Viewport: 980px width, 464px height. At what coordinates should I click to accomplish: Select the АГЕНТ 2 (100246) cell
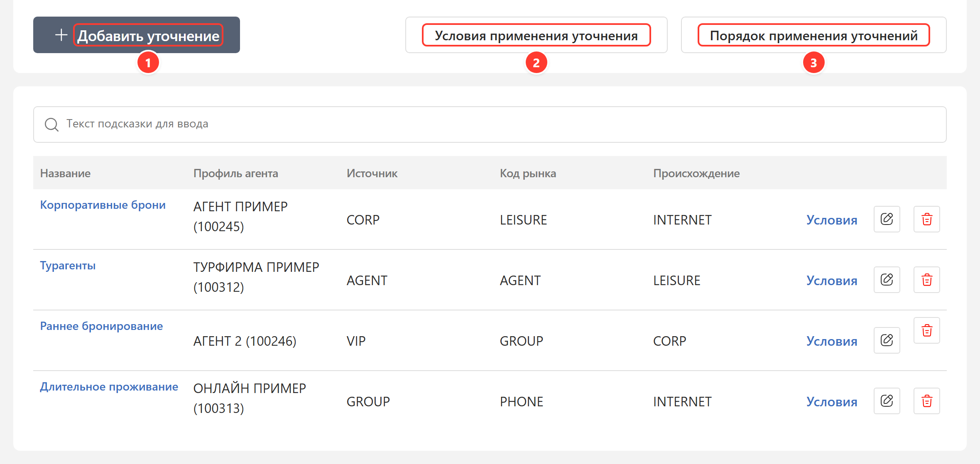[245, 341]
